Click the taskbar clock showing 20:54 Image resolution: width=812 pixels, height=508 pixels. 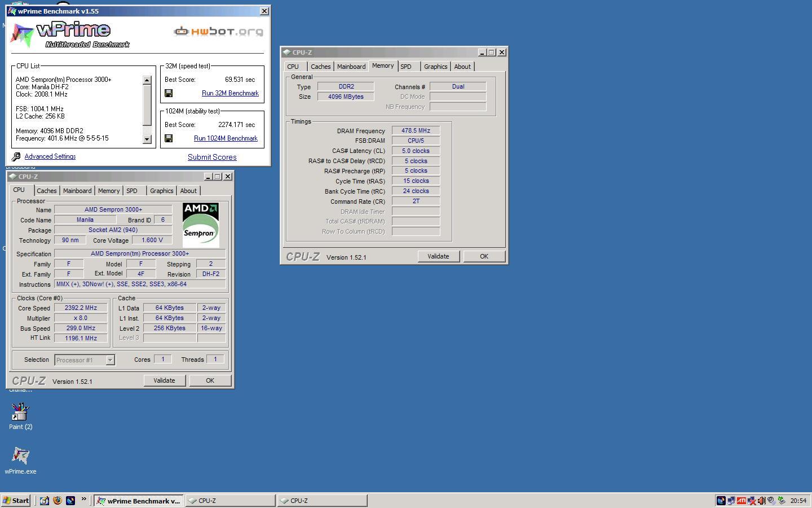798,501
